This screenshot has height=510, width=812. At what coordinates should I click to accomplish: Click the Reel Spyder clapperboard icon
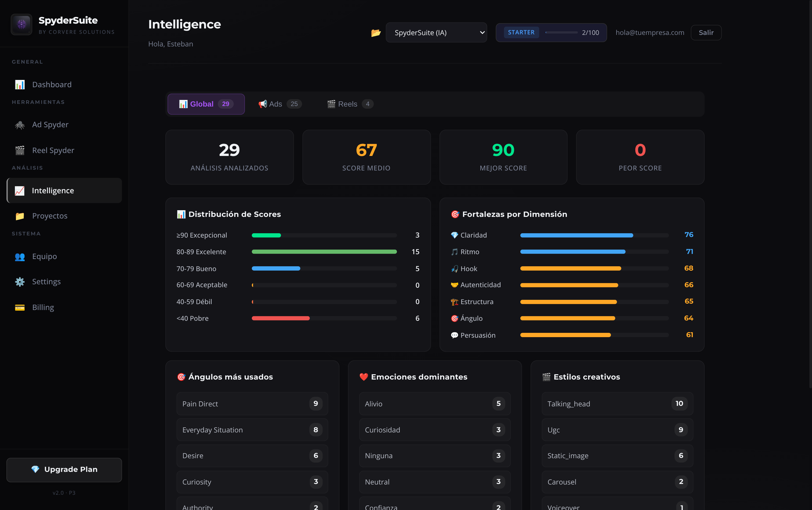tap(20, 150)
